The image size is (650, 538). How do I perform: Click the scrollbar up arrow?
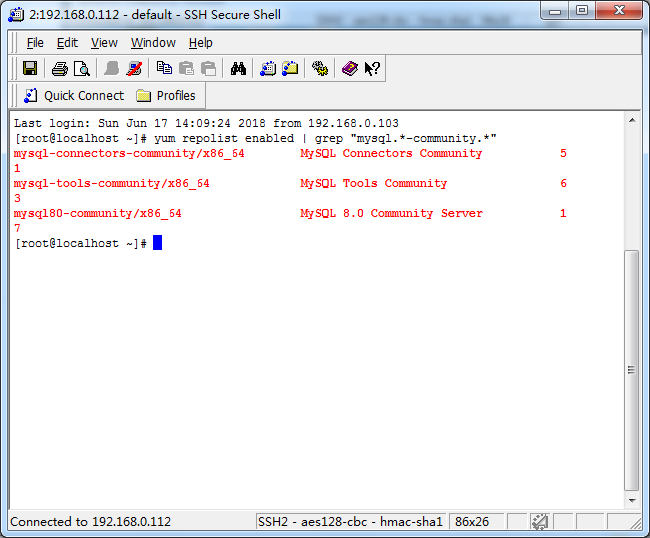pyautogui.click(x=632, y=120)
